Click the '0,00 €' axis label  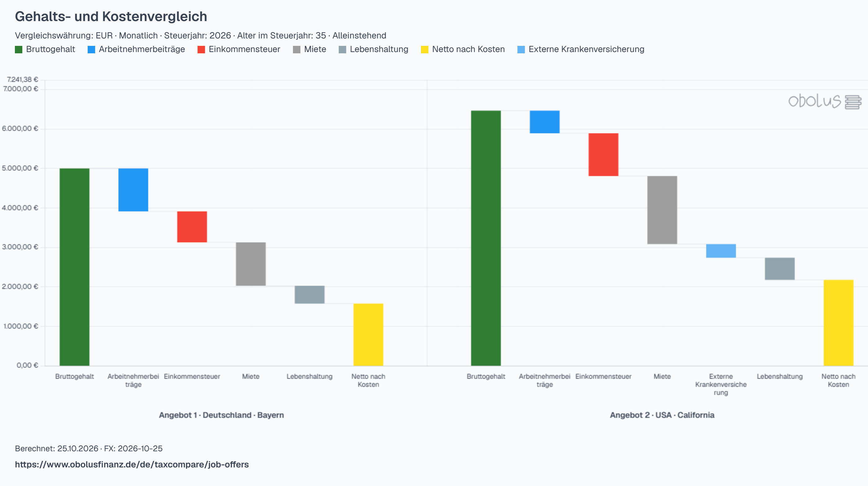coord(27,365)
